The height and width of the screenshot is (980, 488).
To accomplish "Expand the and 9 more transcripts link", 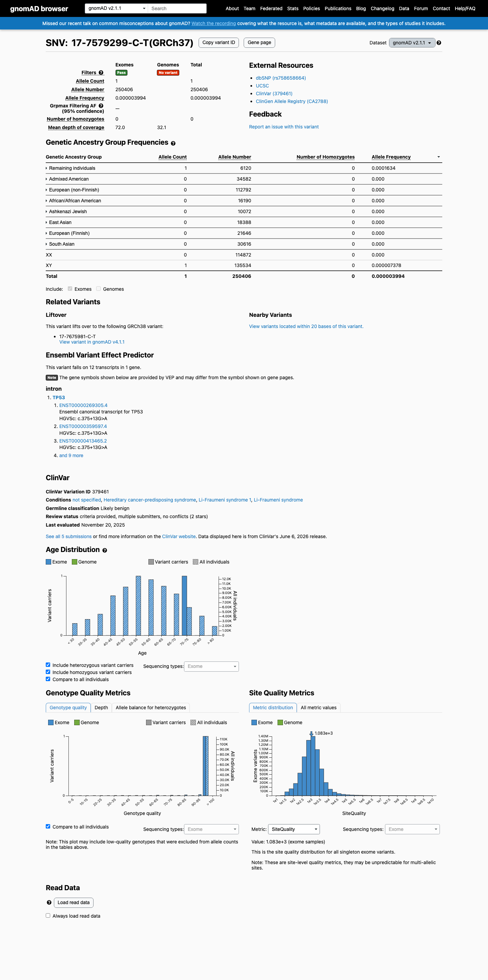I will pyautogui.click(x=71, y=455).
